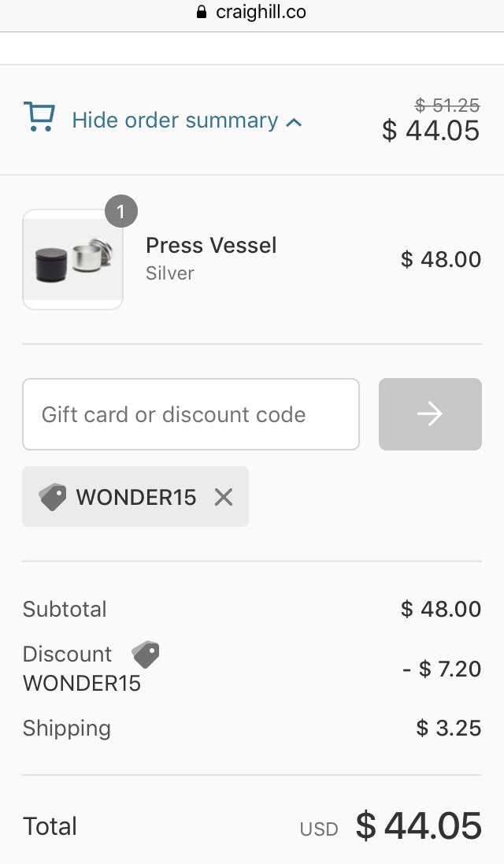Screen dimensions: 504x864
Task: Click the $ 48.00 subtotal value
Action: [440, 609]
